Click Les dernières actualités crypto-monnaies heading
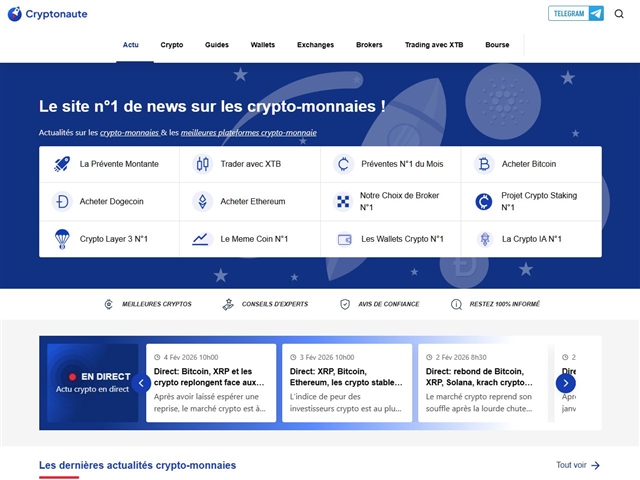The height and width of the screenshot is (480, 640). click(x=138, y=465)
